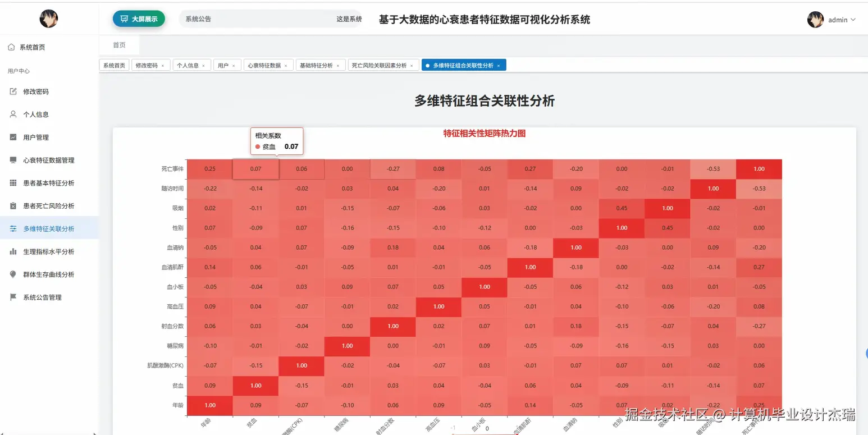
Task: Open 系统首页 in the sidebar
Action: pyautogui.click(x=49, y=47)
